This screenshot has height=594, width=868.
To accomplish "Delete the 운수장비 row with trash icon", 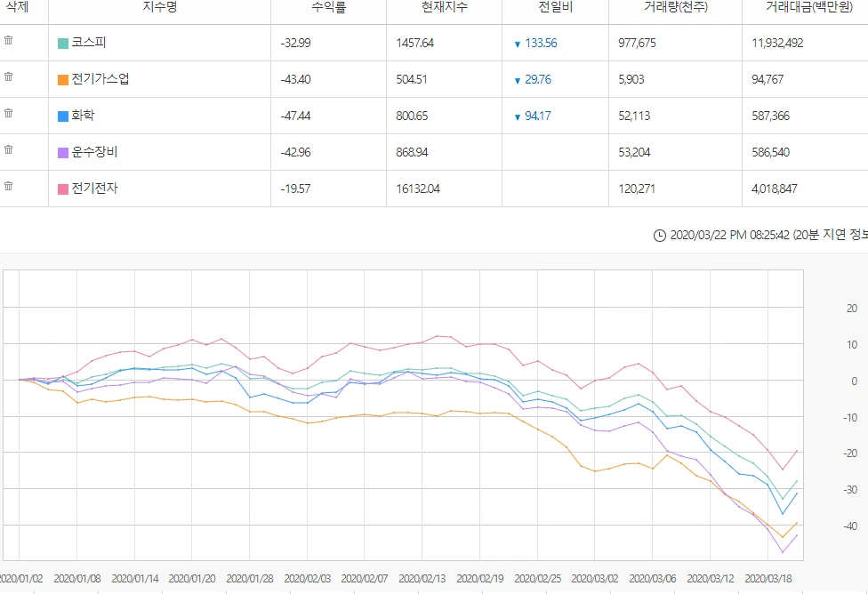I will 8,149.
